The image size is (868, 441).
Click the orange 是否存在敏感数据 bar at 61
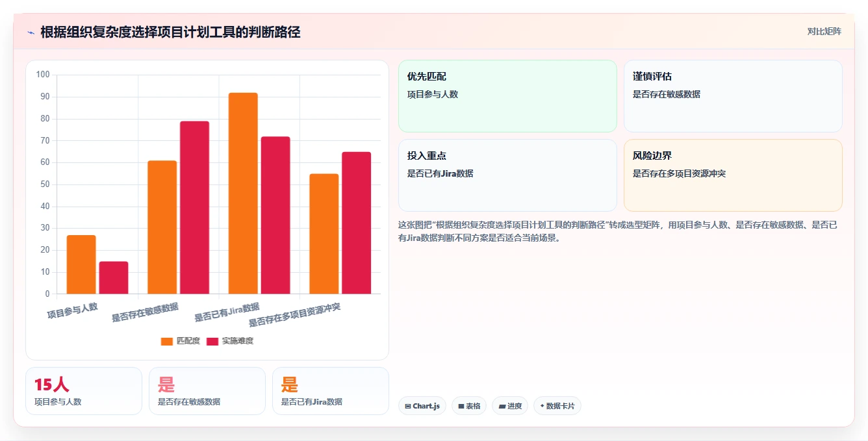point(162,227)
